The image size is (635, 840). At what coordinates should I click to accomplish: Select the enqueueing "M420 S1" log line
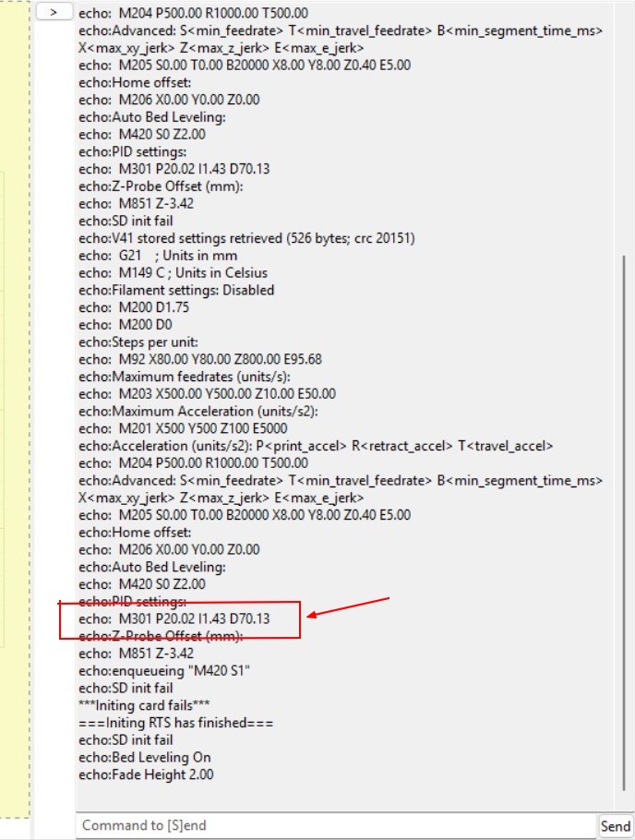point(164,671)
